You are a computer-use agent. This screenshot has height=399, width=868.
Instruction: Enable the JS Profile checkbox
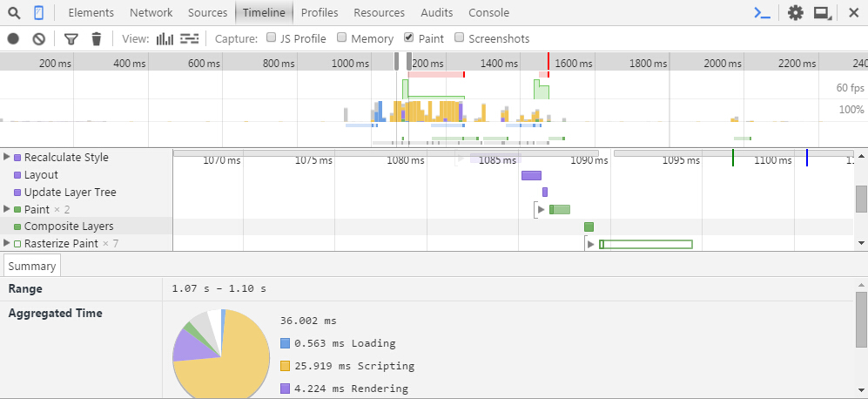[273, 38]
